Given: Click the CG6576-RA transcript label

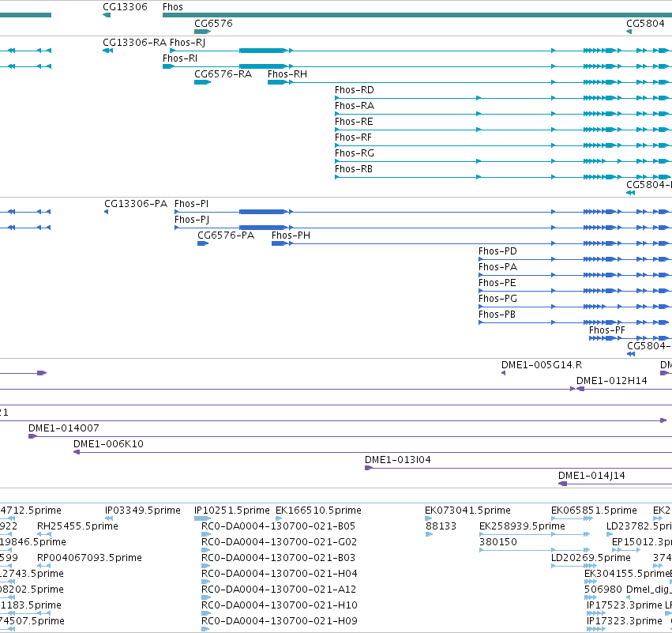Looking at the screenshot, I should tap(223, 74).
